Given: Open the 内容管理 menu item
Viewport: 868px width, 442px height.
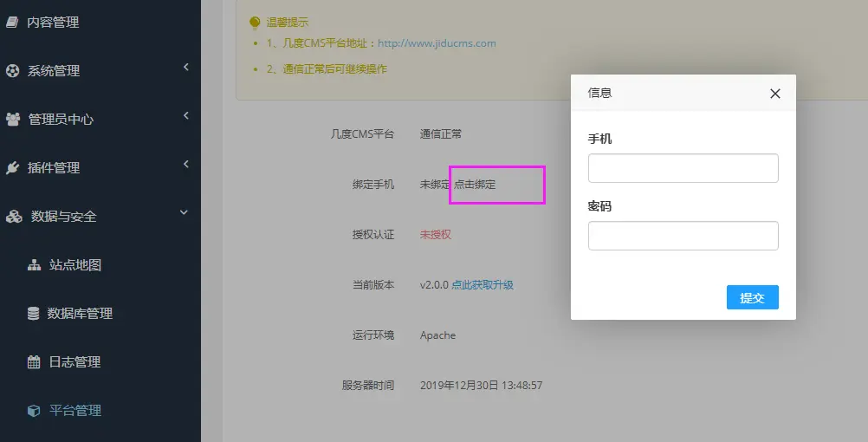Looking at the screenshot, I should pos(53,23).
